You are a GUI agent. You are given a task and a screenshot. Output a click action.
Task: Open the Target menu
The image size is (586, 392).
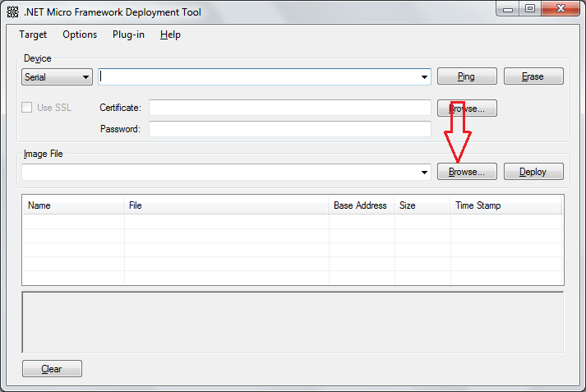tap(33, 35)
